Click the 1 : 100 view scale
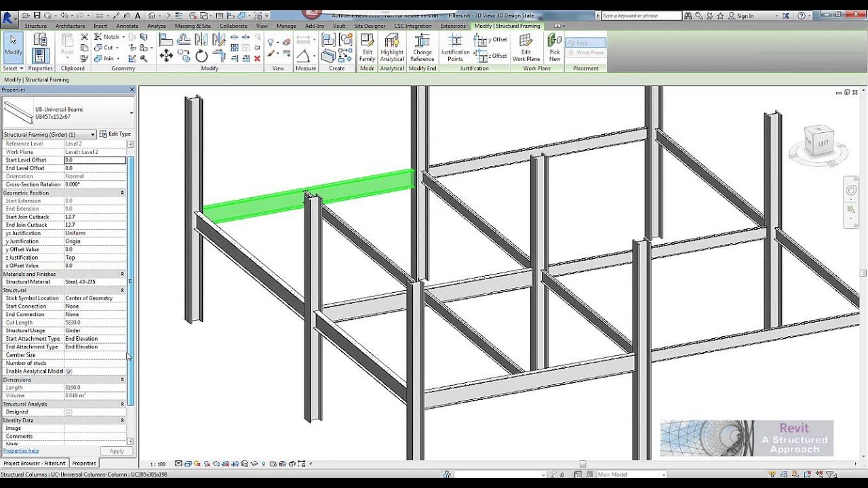Screen dimensions: 868x488 coord(157,464)
